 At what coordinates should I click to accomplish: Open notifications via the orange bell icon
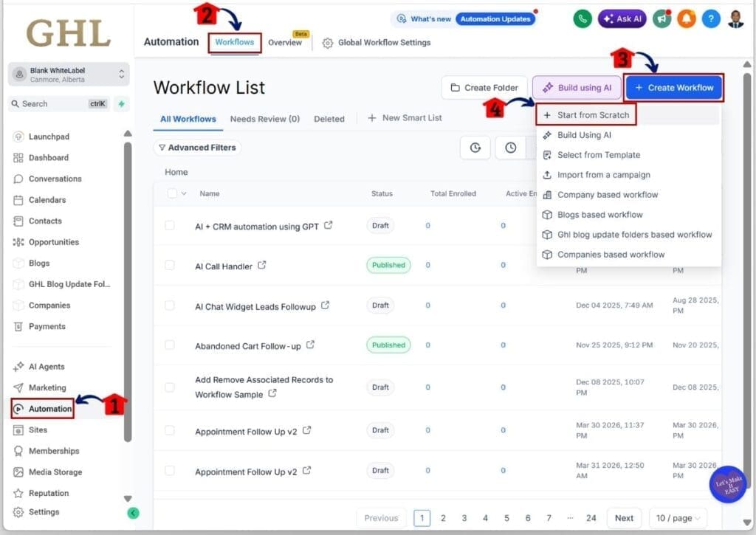(x=687, y=18)
